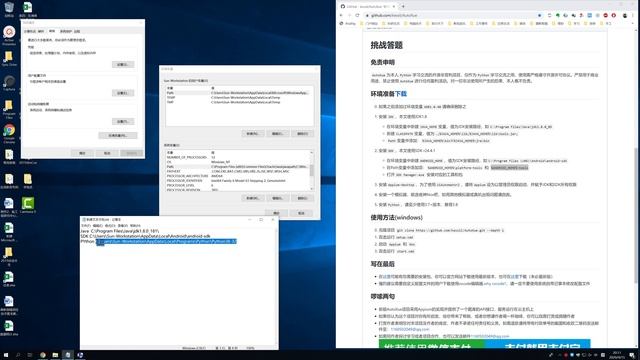Reload the GitHub page in Chrome
The image size is (640, 360).
358,16
